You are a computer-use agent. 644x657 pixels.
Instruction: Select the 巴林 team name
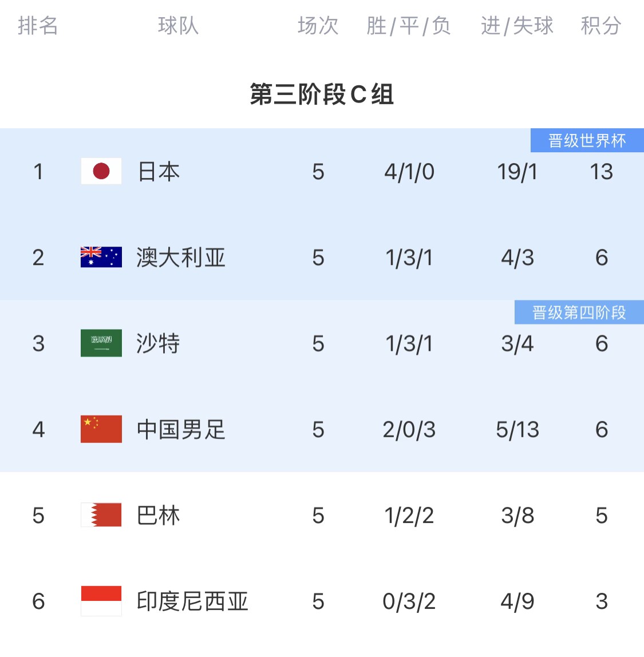click(x=159, y=516)
